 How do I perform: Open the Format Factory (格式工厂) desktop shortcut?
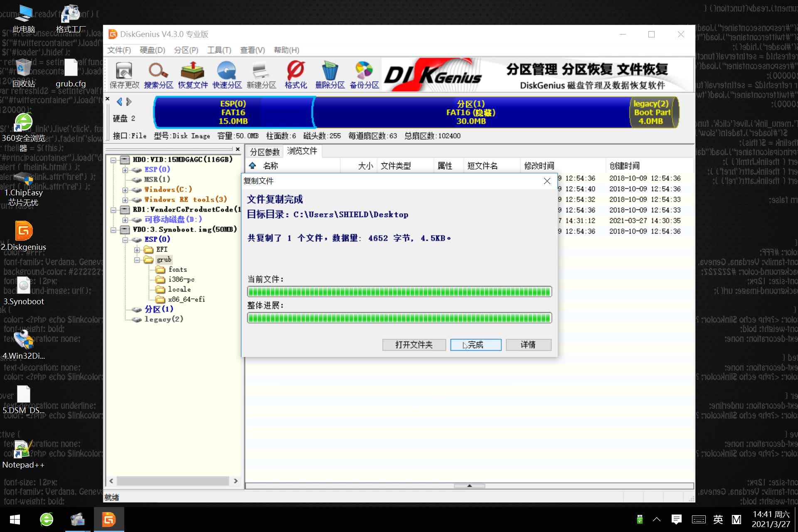[x=71, y=19]
